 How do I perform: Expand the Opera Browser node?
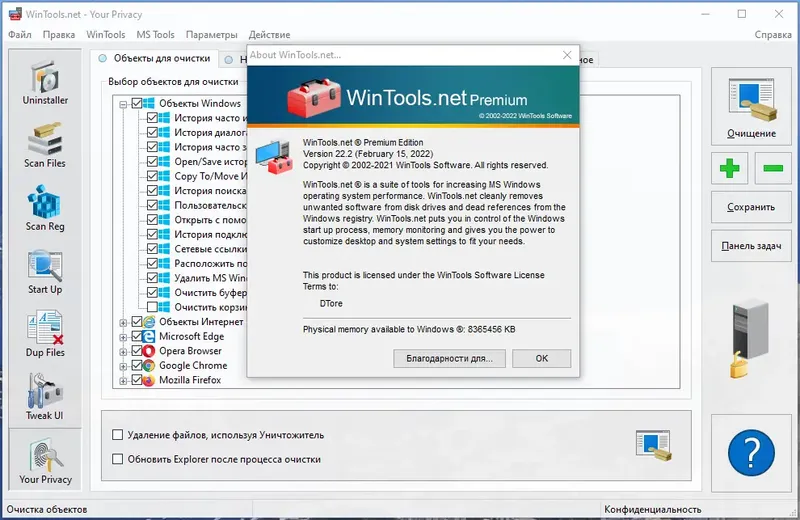[123, 352]
